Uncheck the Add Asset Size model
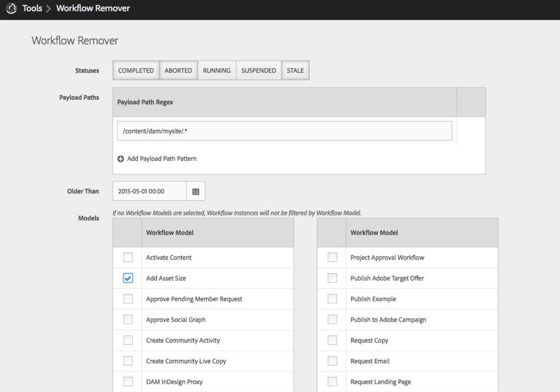This screenshot has width=560, height=392. (128, 278)
